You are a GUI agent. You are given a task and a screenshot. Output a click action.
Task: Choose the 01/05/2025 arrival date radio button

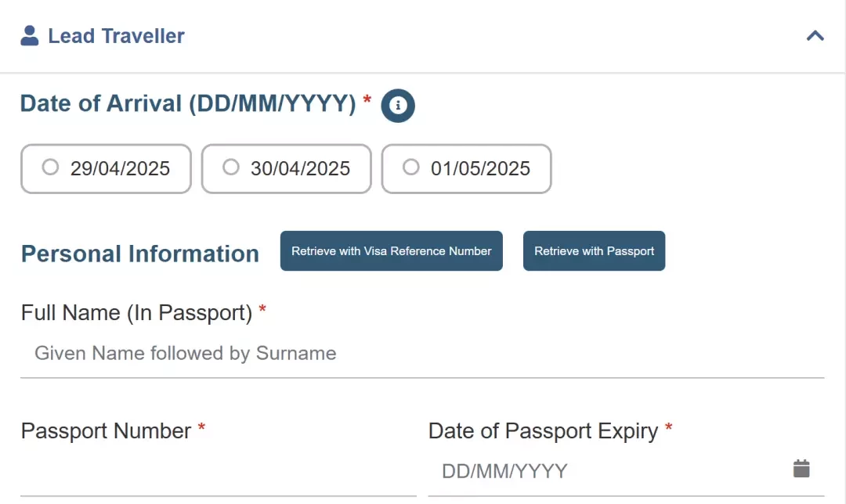click(x=410, y=167)
